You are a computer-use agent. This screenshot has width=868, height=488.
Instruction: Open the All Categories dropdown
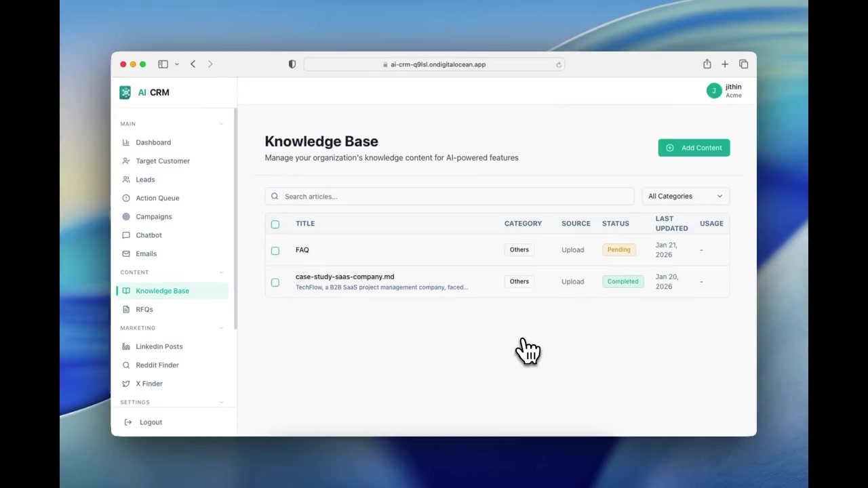click(685, 197)
